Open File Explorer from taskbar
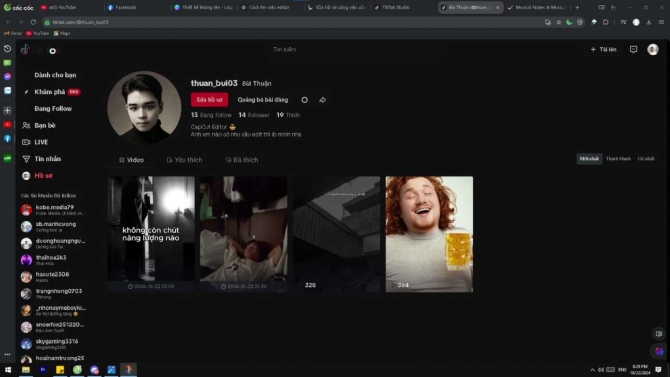 26,370
